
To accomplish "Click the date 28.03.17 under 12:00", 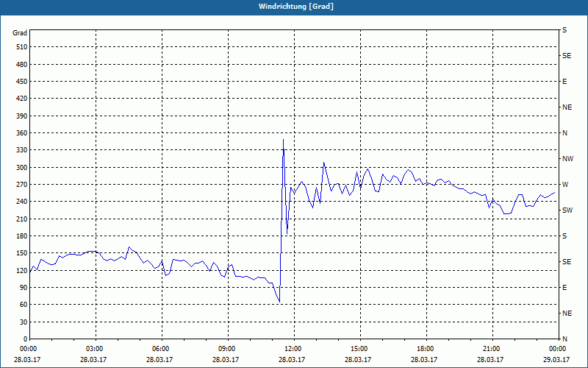I will 292,359.
